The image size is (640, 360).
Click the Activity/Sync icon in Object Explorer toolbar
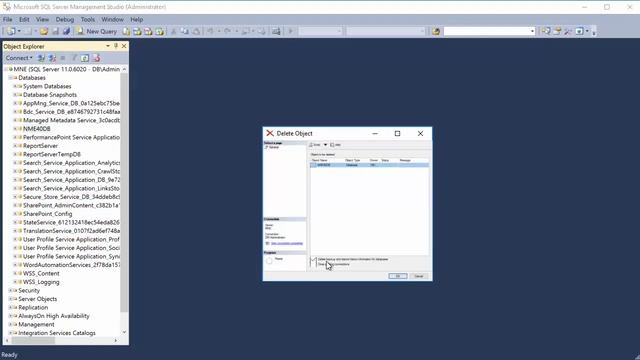pos(96,58)
